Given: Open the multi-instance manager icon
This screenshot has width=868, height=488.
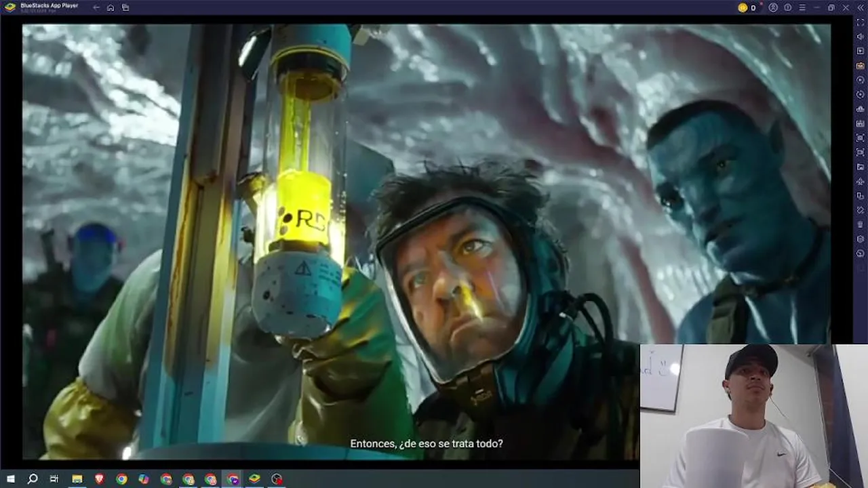Looking at the screenshot, I should pyautogui.click(x=861, y=196).
